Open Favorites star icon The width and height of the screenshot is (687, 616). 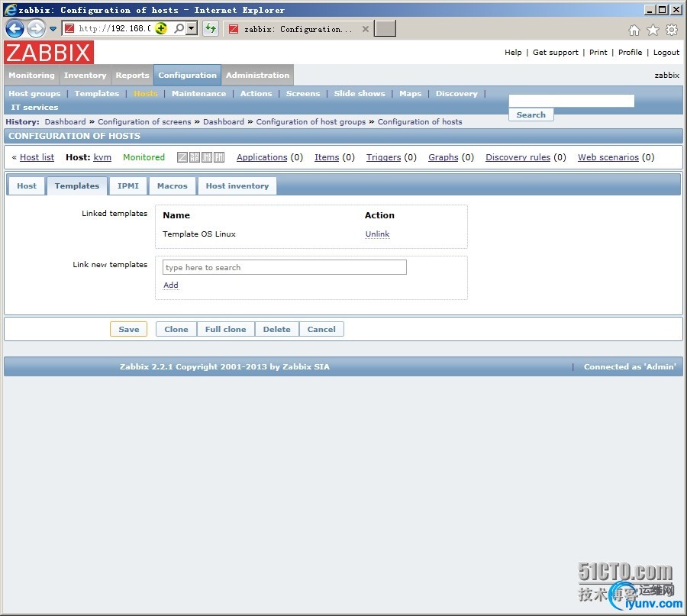[653, 30]
